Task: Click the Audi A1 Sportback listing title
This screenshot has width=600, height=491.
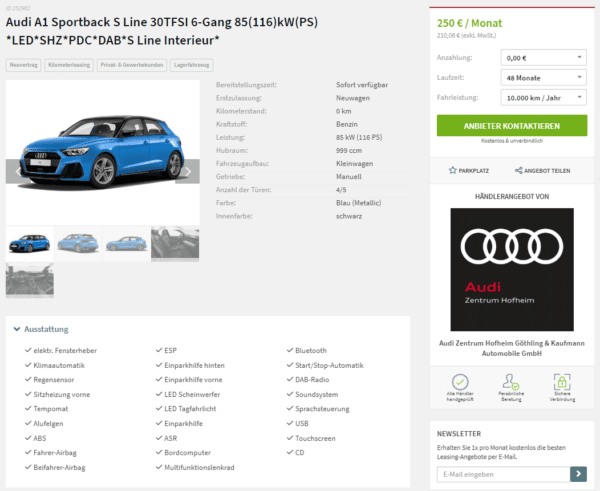Action: [x=162, y=31]
